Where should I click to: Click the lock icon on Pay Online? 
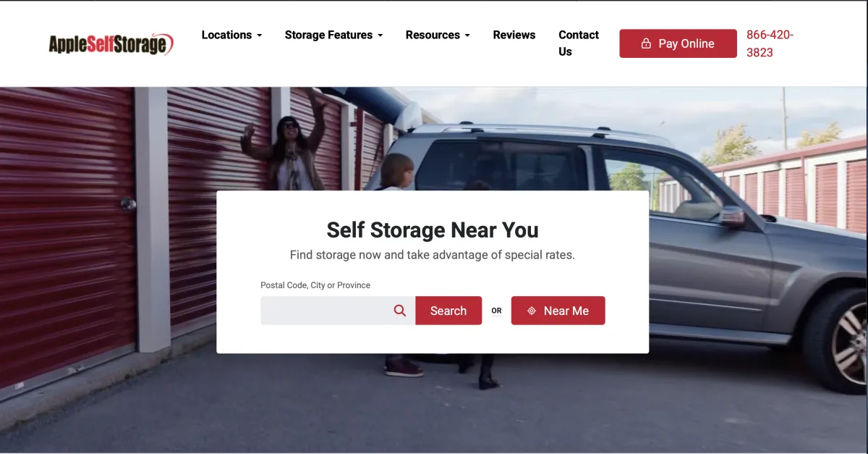click(x=646, y=43)
